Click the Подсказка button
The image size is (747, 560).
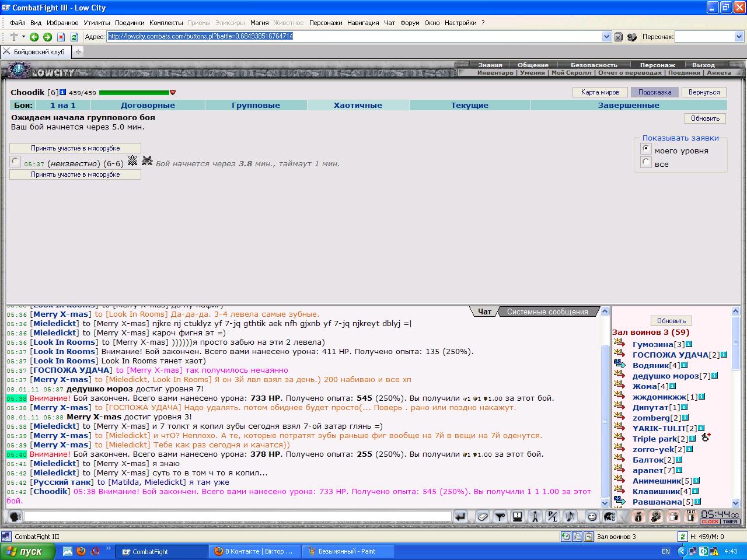(x=655, y=92)
